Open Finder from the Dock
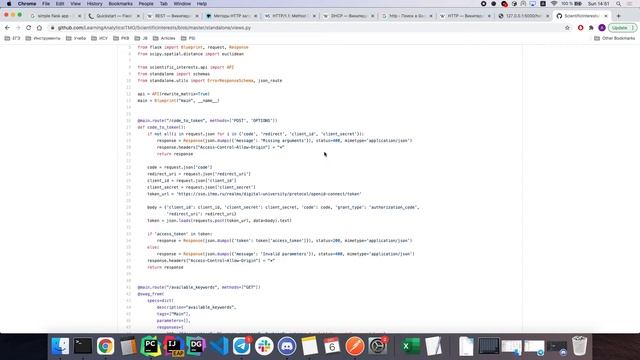The image size is (640, 360). click(x=60, y=346)
